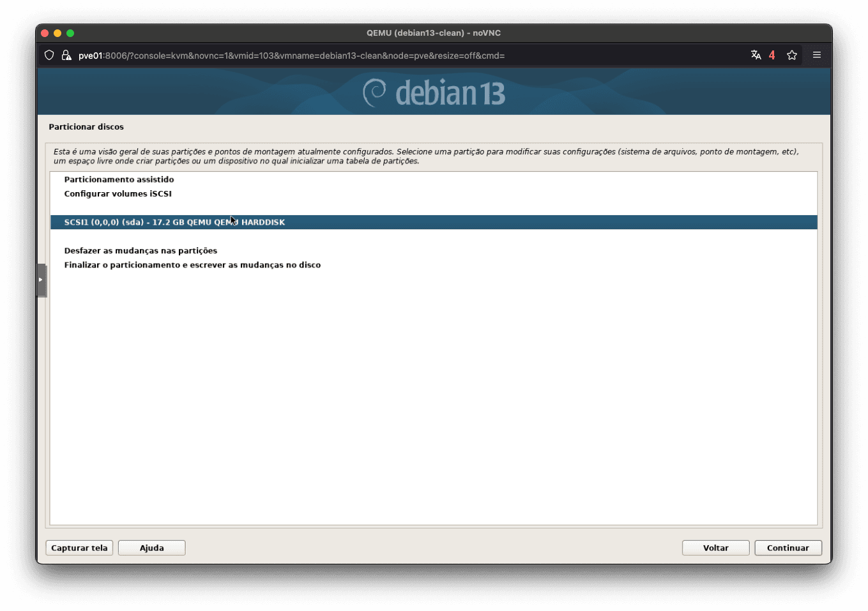Click the red 4 badge indicator
The height and width of the screenshot is (611, 868).
(x=772, y=56)
